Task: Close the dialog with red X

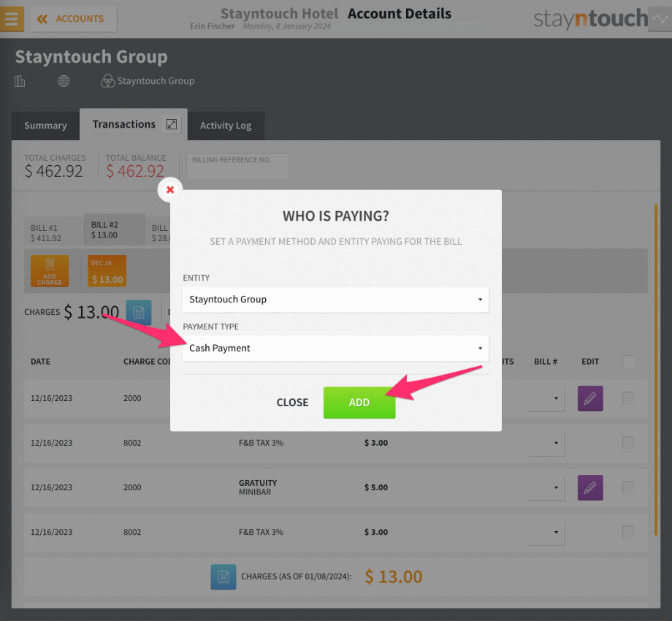Action: click(x=170, y=189)
